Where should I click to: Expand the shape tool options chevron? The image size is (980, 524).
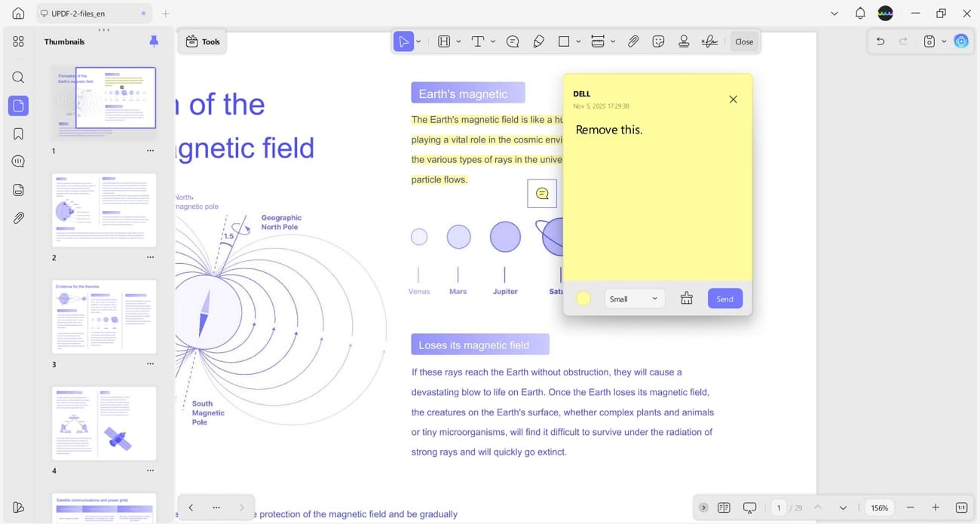click(x=577, y=41)
